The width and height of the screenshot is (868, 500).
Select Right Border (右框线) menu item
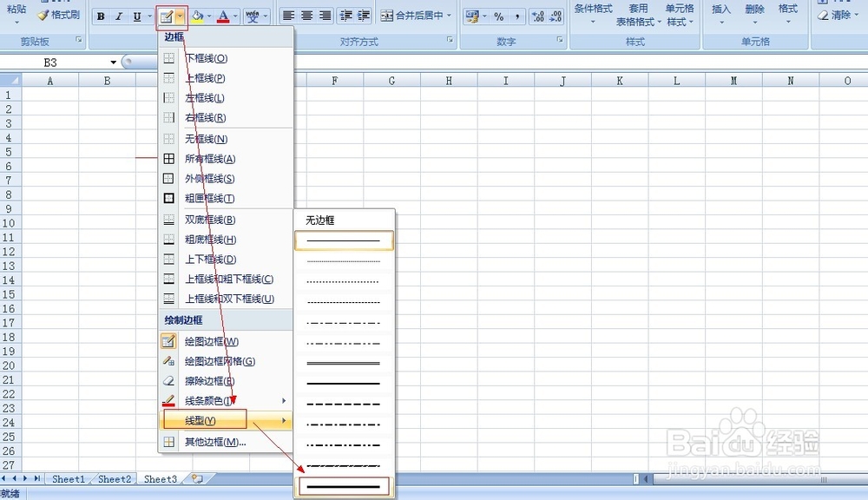click(226, 117)
